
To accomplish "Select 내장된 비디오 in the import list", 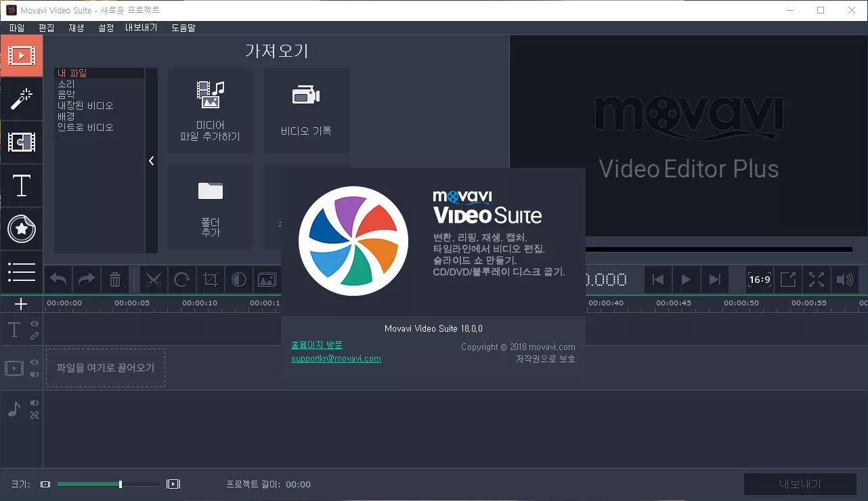I will (99, 106).
